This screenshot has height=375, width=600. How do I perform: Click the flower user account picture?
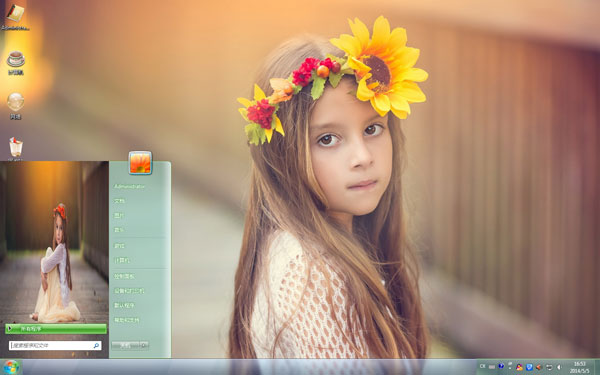[x=140, y=163]
